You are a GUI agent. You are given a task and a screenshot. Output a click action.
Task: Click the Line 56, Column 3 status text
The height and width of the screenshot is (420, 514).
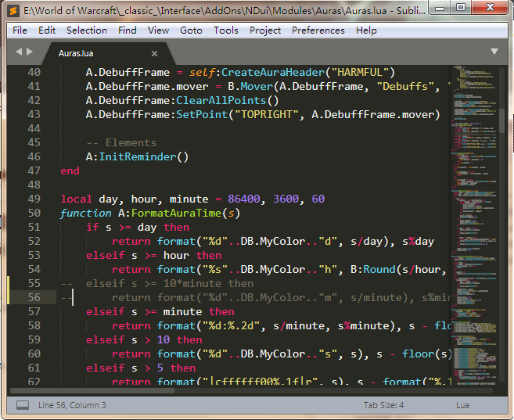click(72, 405)
